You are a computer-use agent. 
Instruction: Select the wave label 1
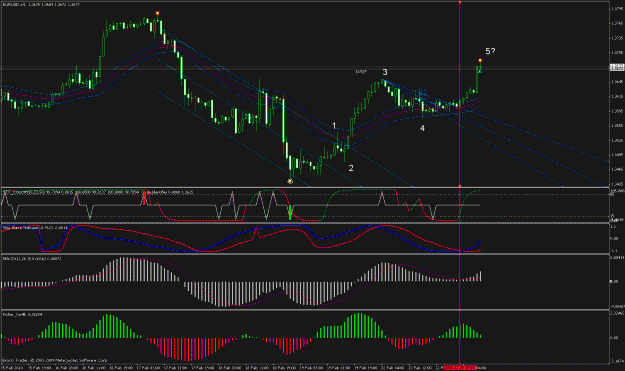pyautogui.click(x=334, y=126)
